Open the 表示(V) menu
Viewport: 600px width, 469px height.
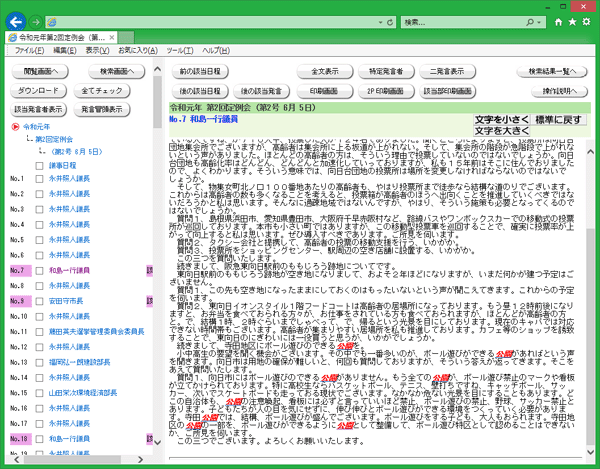[97, 50]
